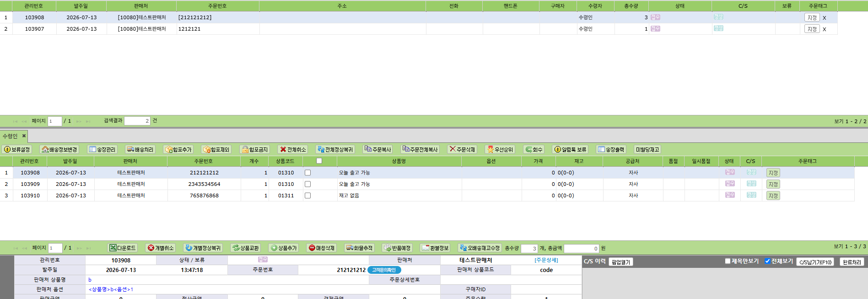Click 지정 button in product row 103910
The height and width of the screenshot is (299, 868).
(x=773, y=196)
